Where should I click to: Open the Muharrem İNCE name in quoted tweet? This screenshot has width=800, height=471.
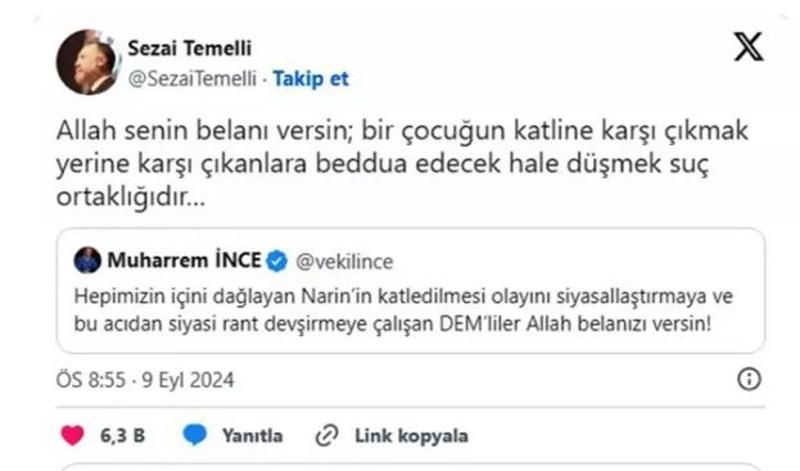tap(183, 261)
